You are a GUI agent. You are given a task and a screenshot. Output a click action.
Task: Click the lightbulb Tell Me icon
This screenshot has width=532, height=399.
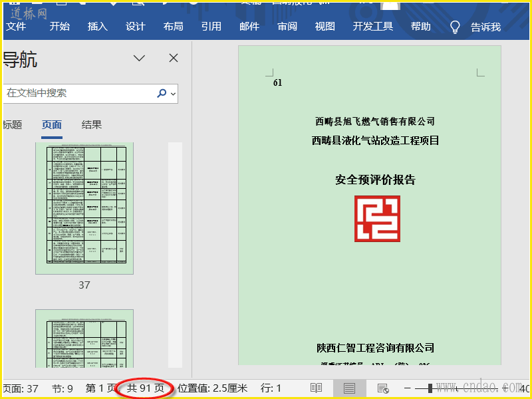click(455, 27)
